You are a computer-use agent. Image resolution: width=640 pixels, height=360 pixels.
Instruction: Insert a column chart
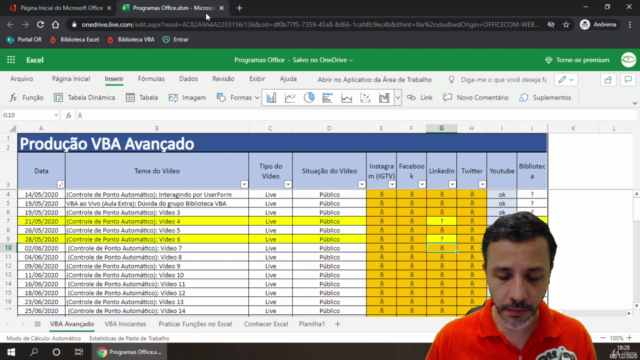[271, 98]
